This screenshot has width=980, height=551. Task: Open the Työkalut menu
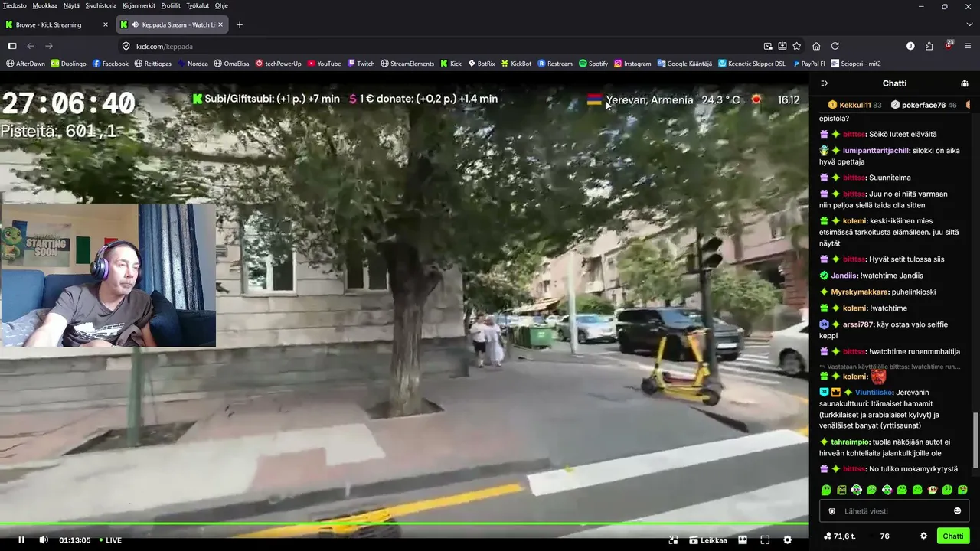(198, 5)
